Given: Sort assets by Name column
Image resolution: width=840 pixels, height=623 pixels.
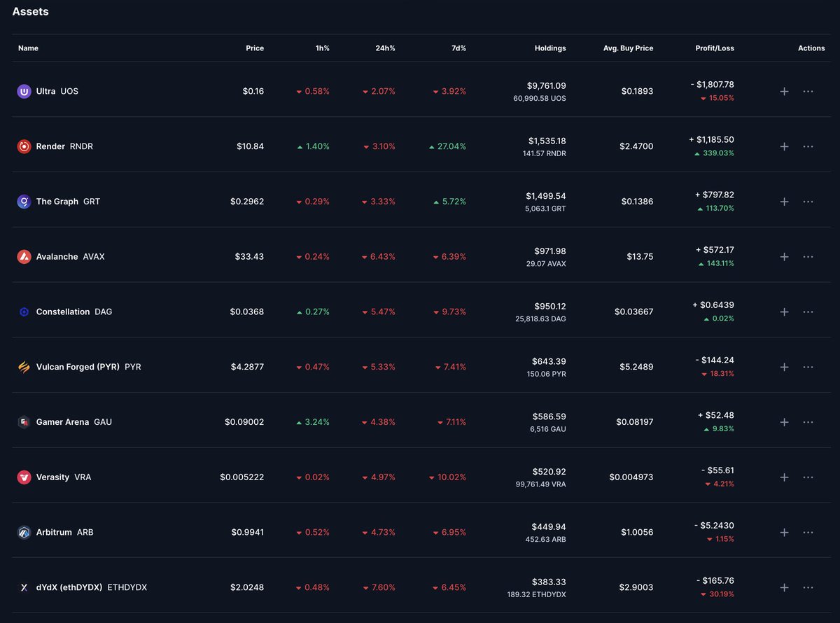Looking at the screenshot, I should [x=28, y=48].
